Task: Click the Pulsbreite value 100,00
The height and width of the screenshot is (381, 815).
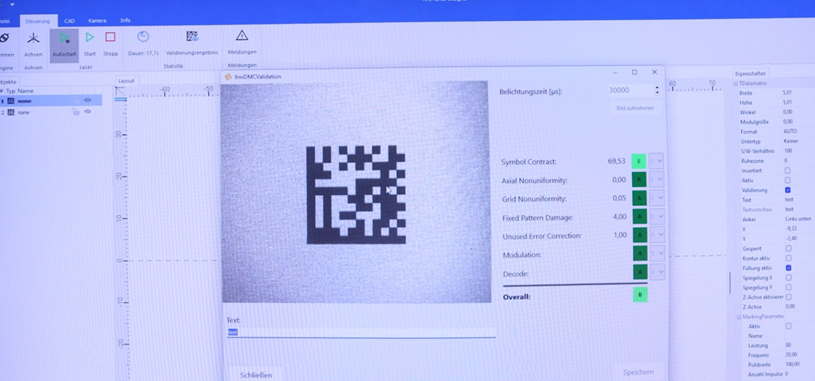Action: 794,364
